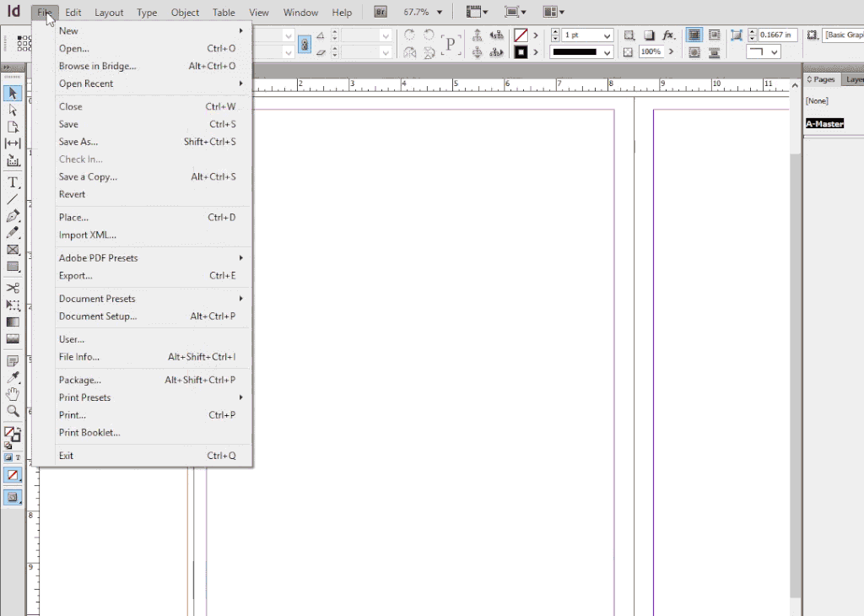The width and height of the screenshot is (864, 616).
Task: Click the rotate 90° clockwise icon
Action: tap(409, 35)
